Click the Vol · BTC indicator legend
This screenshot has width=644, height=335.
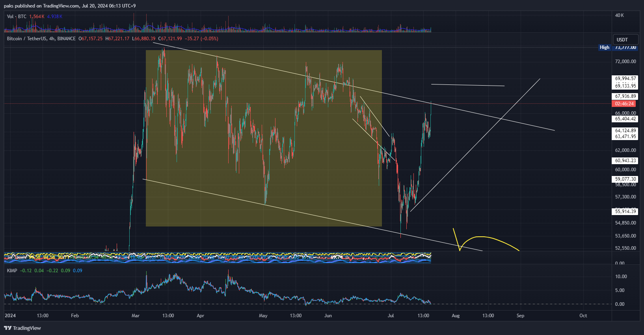(x=17, y=17)
